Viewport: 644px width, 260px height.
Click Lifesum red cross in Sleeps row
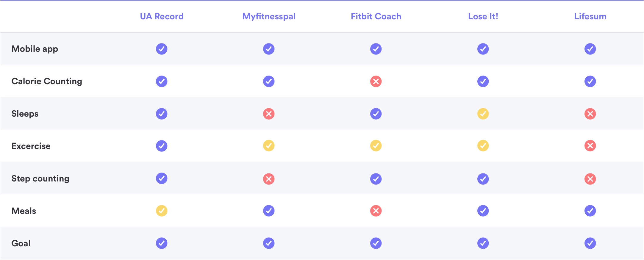(x=590, y=114)
